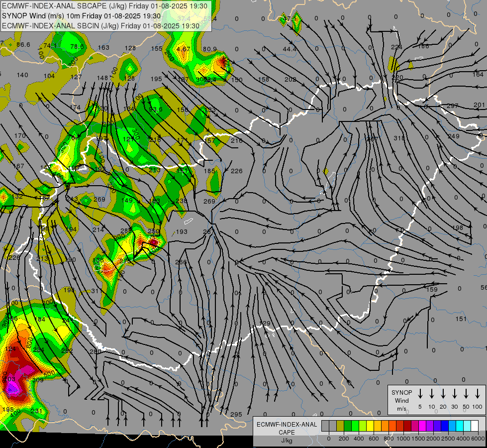Click the map value 159

[x=432, y=290]
